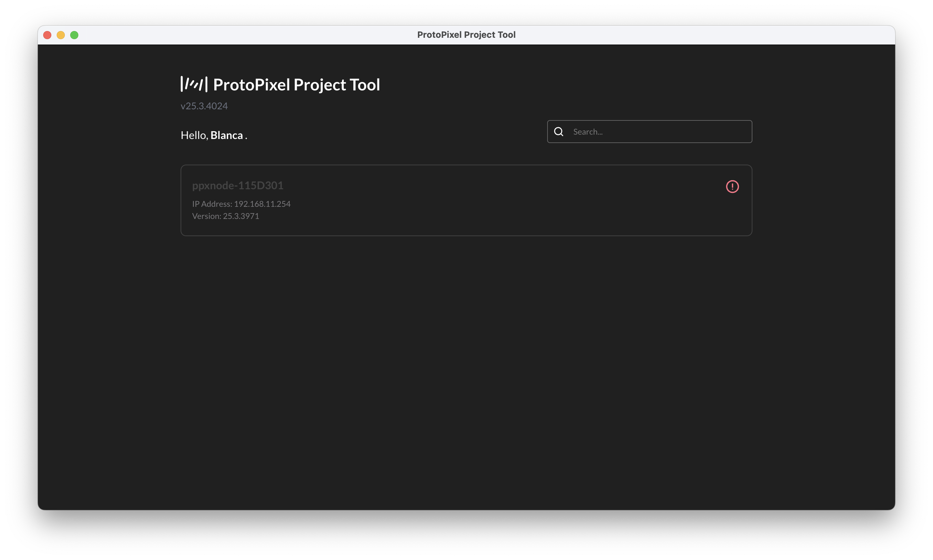Image resolution: width=933 pixels, height=560 pixels.
Task: Click the Version 25.3.3971 label
Action: (x=225, y=216)
